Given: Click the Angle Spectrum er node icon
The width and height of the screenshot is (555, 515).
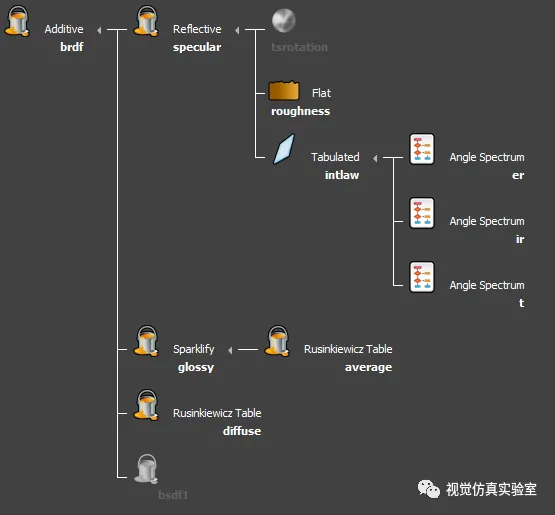Looking at the screenshot, I should [422, 149].
